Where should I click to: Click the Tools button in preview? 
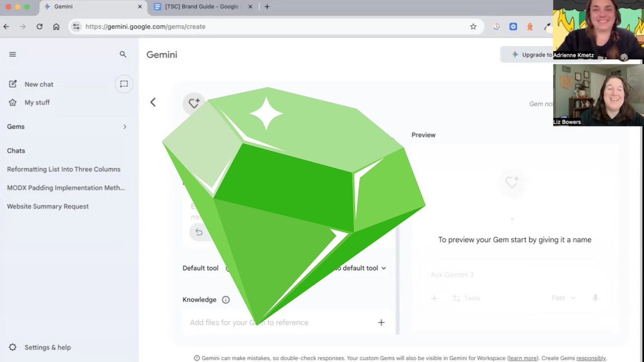click(466, 298)
